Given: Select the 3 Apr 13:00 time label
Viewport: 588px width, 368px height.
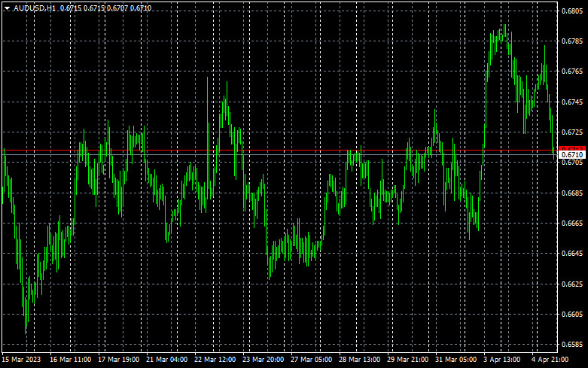Looking at the screenshot, I should (500, 360).
